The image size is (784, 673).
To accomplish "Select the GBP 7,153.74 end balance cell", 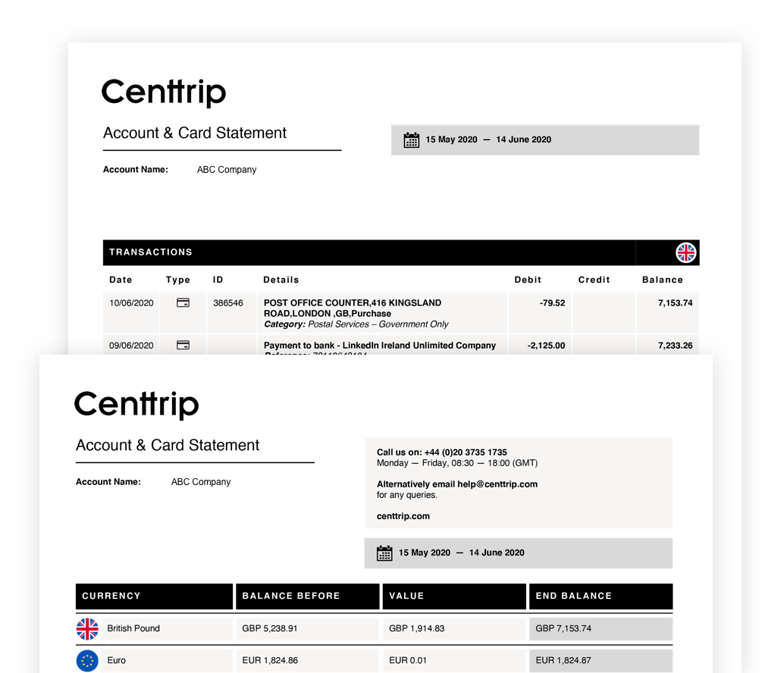I will 563,628.
